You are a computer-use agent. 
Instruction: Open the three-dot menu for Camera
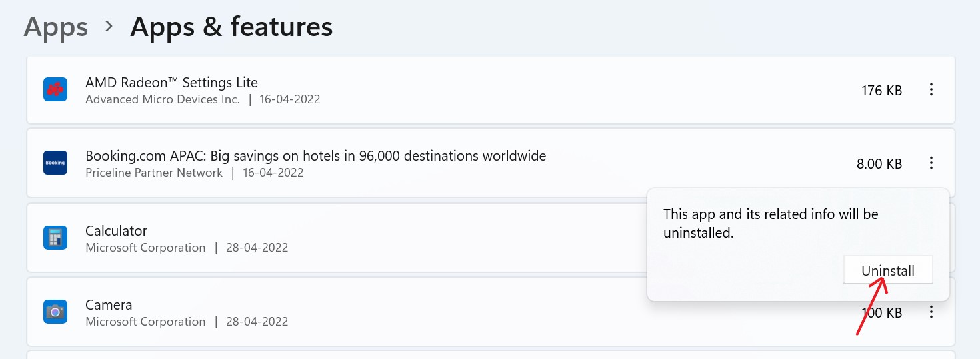pyautogui.click(x=931, y=312)
